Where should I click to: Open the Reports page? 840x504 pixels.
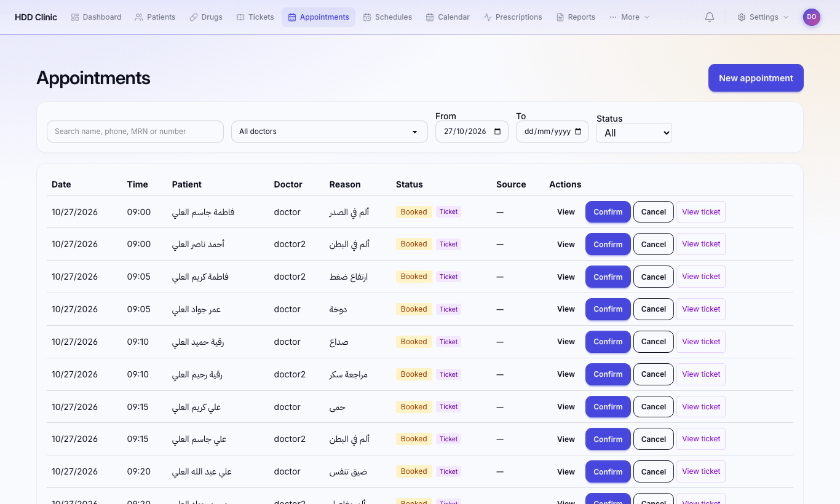coord(576,17)
